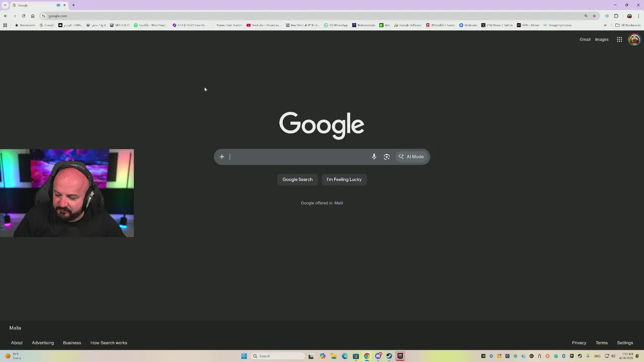The height and width of the screenshot is (362, 644).
Task: Bookmark this page with the star icon
Action: [594, 16]
